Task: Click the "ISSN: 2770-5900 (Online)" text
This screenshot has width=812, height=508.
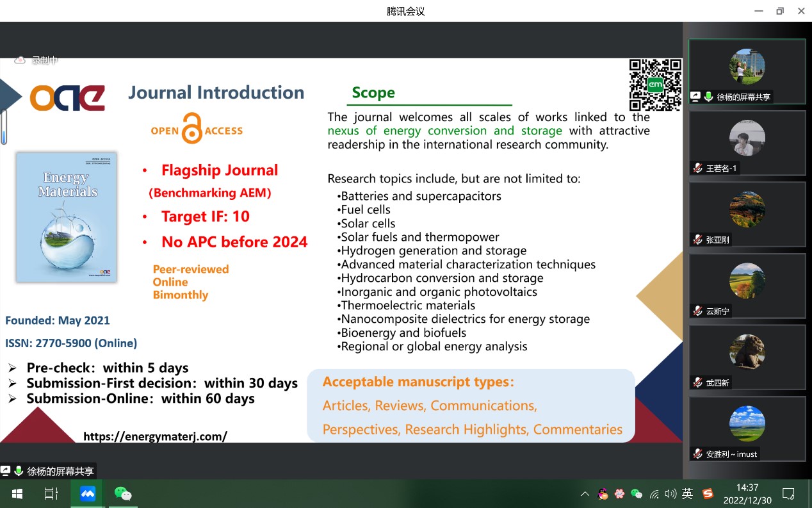Action: coord(71,343)
